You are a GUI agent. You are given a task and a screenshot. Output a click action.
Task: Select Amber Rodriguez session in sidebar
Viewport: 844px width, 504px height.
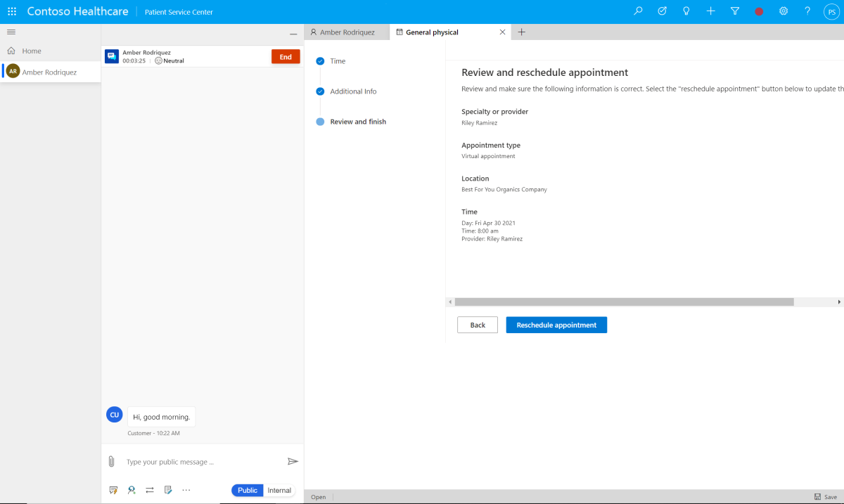coord(50,72)
